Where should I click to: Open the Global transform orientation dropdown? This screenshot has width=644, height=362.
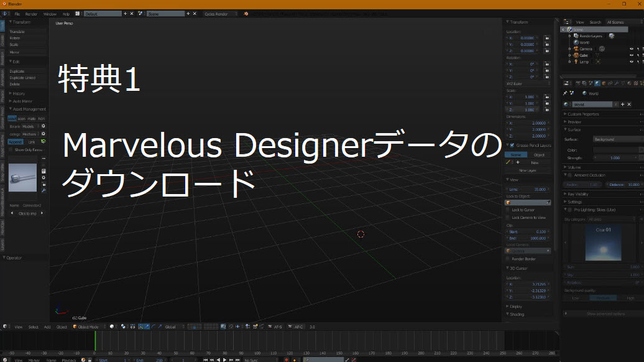point(175,327)
